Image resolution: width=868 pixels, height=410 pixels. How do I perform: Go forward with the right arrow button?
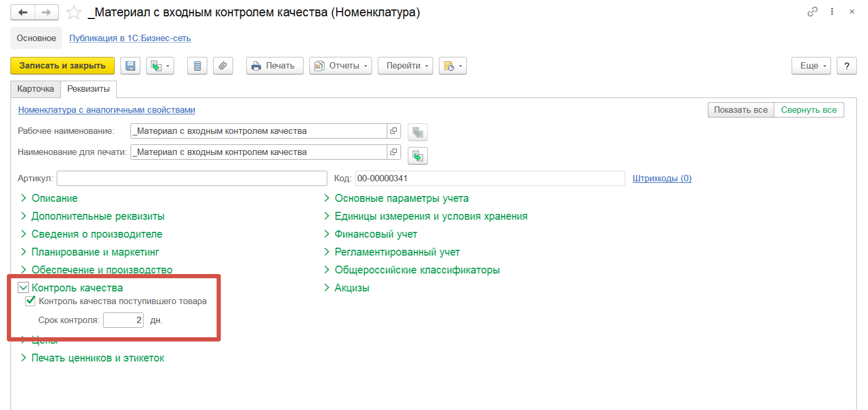pos(46,12)
